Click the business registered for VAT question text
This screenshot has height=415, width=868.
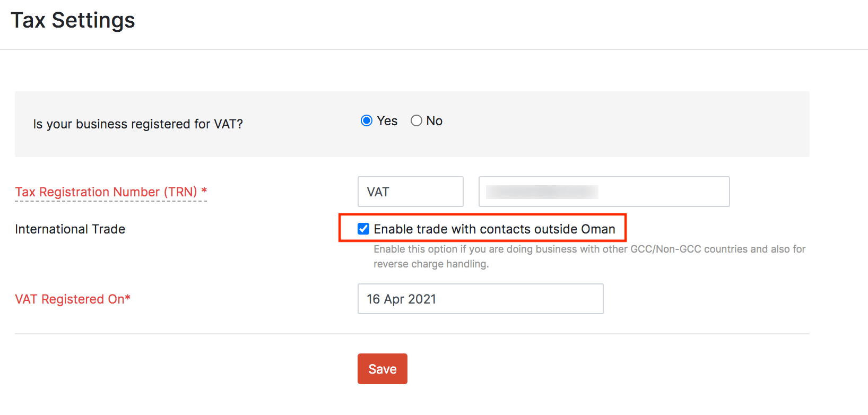(x=138, y=124)
